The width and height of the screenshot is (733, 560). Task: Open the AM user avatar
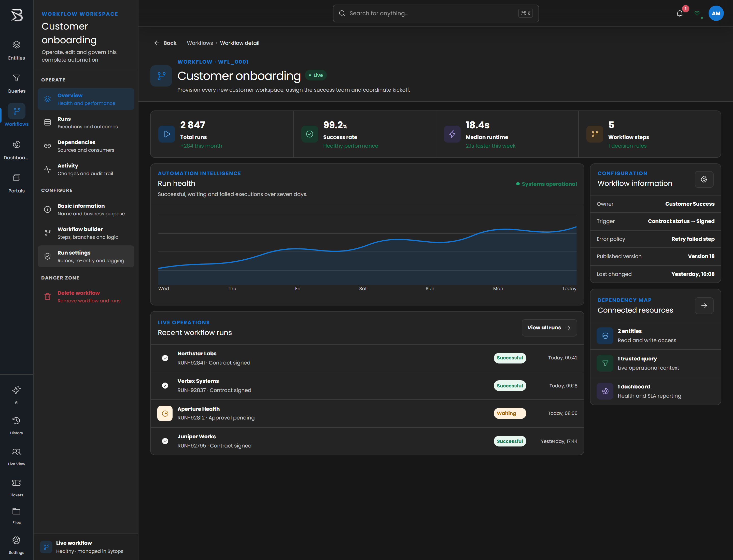click(716, 13)
